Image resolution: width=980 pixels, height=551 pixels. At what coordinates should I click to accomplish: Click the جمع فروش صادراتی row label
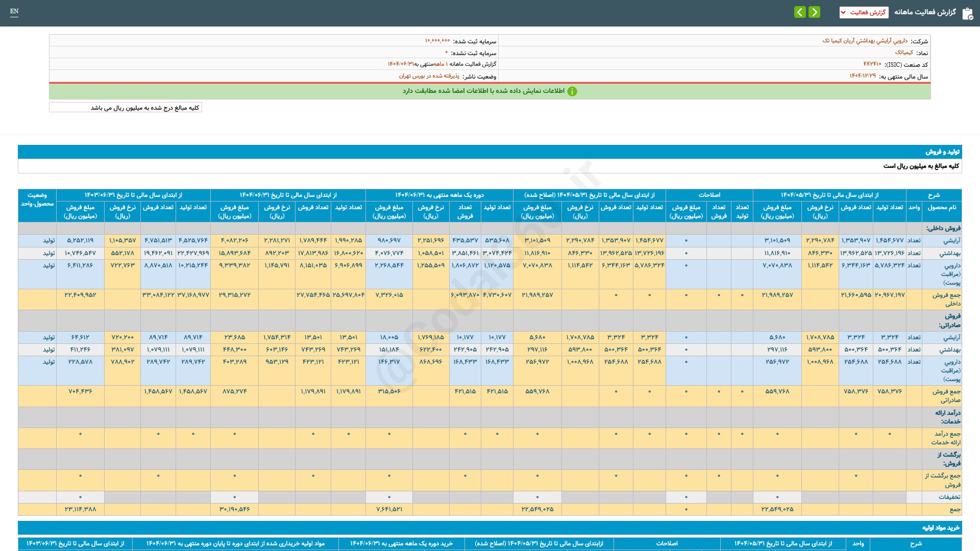tap(946, 396)
